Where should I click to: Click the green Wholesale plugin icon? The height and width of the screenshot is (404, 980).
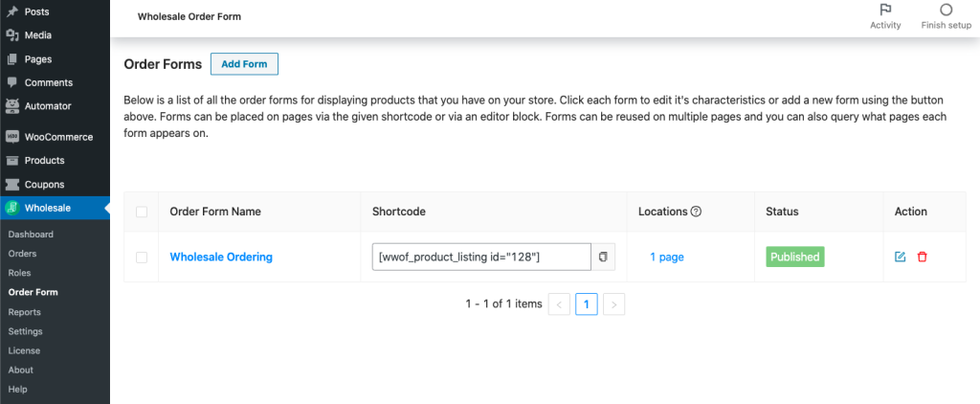pos(11,209)
